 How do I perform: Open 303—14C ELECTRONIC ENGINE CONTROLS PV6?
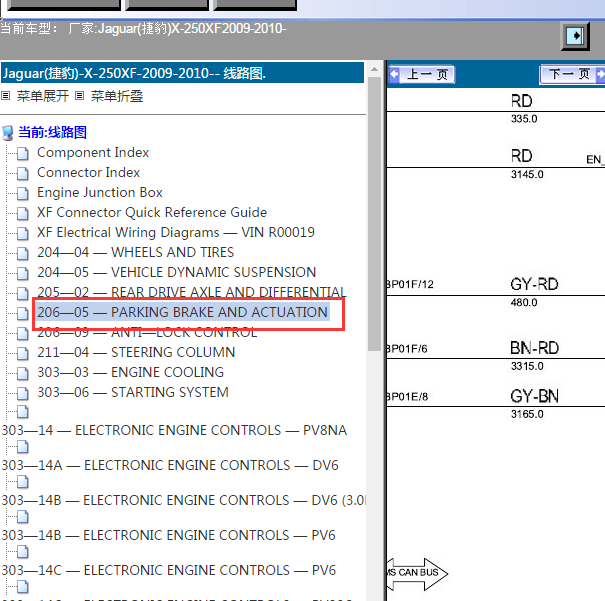coord(169,570)
